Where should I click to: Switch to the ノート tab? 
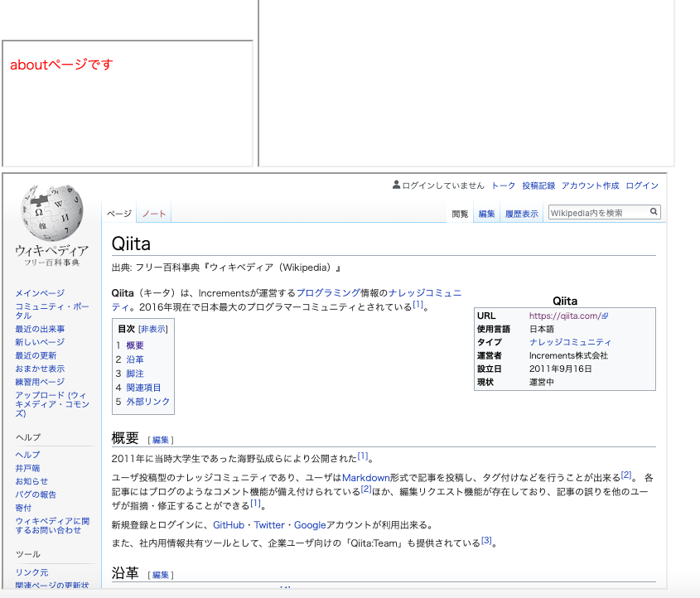[x=153, y=212]
